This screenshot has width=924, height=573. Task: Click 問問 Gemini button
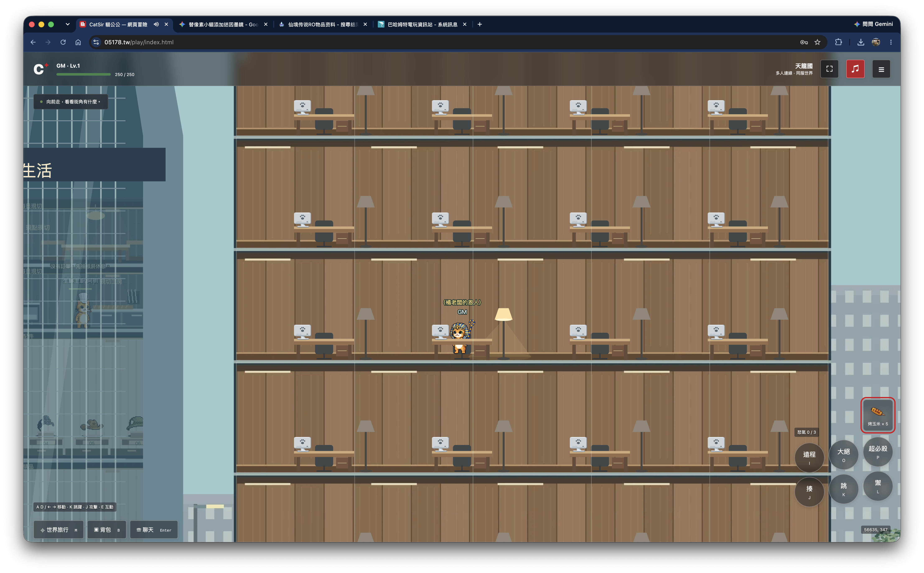point(873,24)
